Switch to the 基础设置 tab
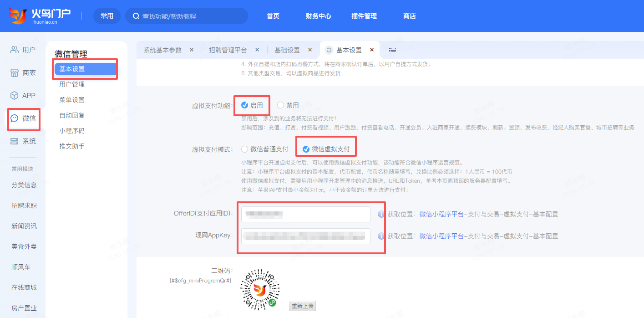644x318 pixels. click(x=287, y=50)
